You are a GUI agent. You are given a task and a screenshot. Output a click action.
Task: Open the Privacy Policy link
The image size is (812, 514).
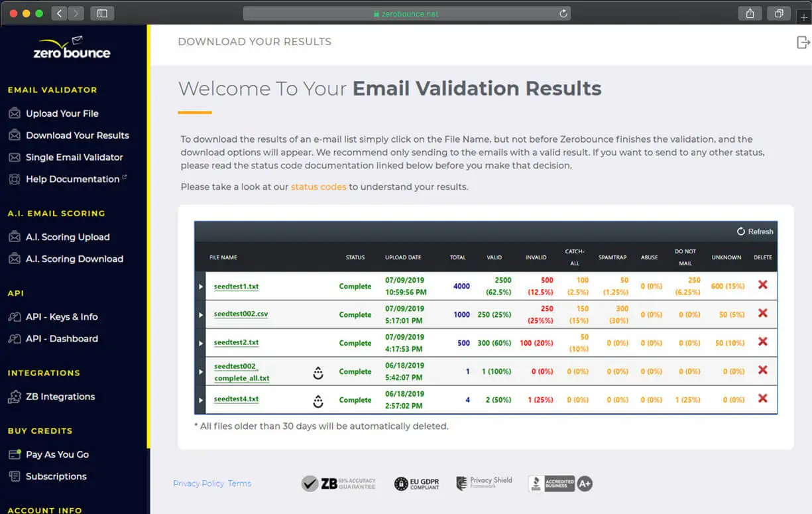pos(198,483)
